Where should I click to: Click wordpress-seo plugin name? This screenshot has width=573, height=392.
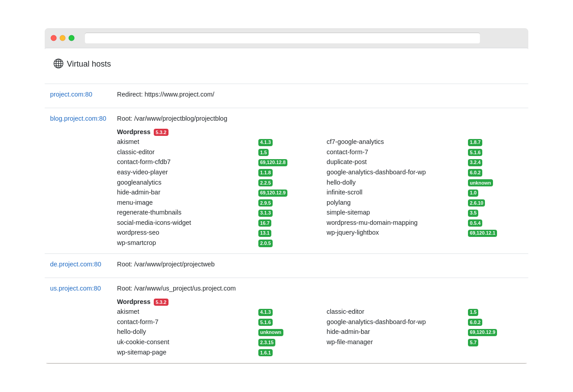tap(138, 232)
